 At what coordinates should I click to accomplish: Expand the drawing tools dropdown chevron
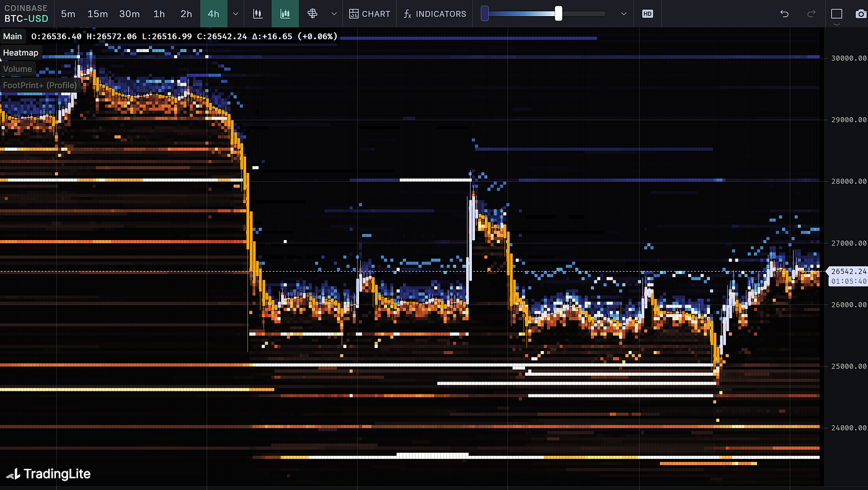tap(334, 14)
